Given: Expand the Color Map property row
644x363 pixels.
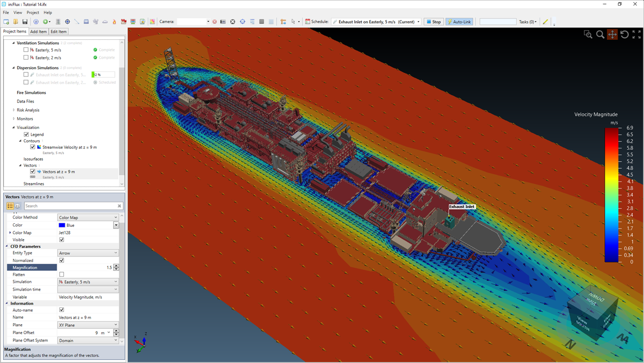Looking at the screenshot, I should [x=10, y=232].
